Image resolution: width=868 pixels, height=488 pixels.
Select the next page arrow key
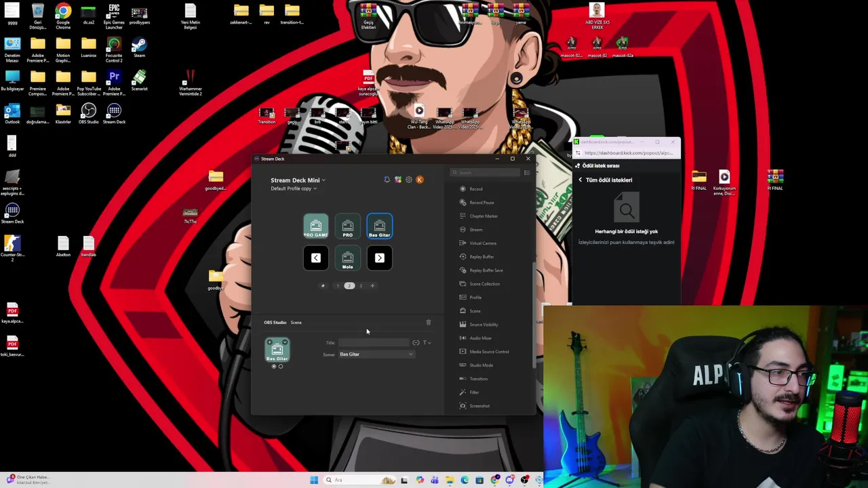[380, 258]
